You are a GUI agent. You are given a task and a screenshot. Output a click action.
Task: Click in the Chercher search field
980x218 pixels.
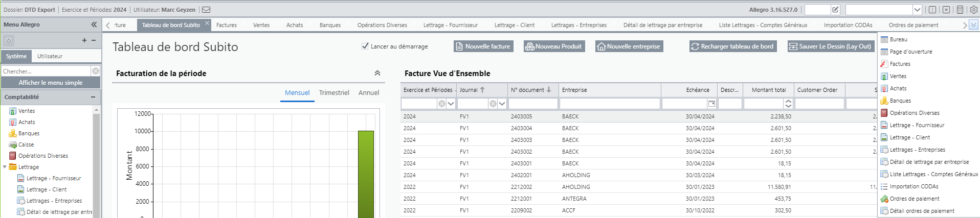point(46,71)
